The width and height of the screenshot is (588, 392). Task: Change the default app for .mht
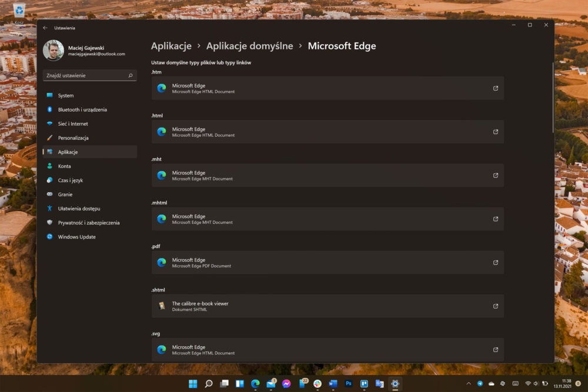328,175
